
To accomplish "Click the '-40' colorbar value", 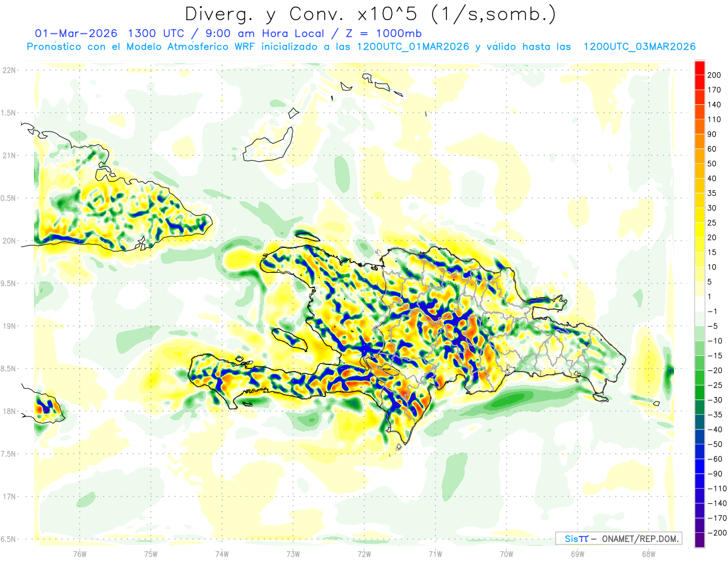I will tap(716, 429).
